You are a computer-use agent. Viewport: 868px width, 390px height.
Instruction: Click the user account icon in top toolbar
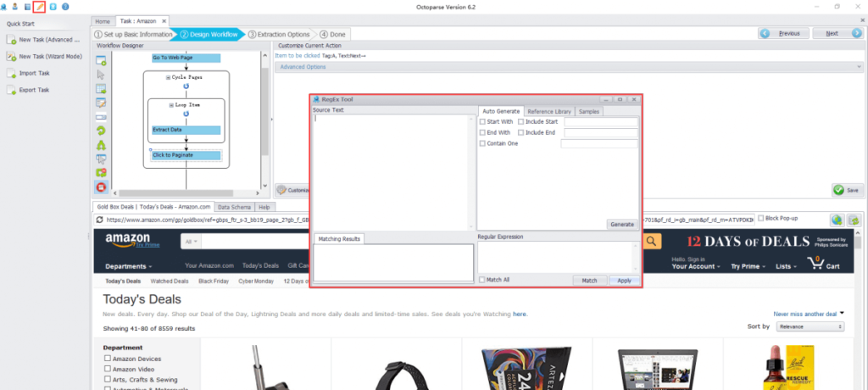[x=15, y=7]
